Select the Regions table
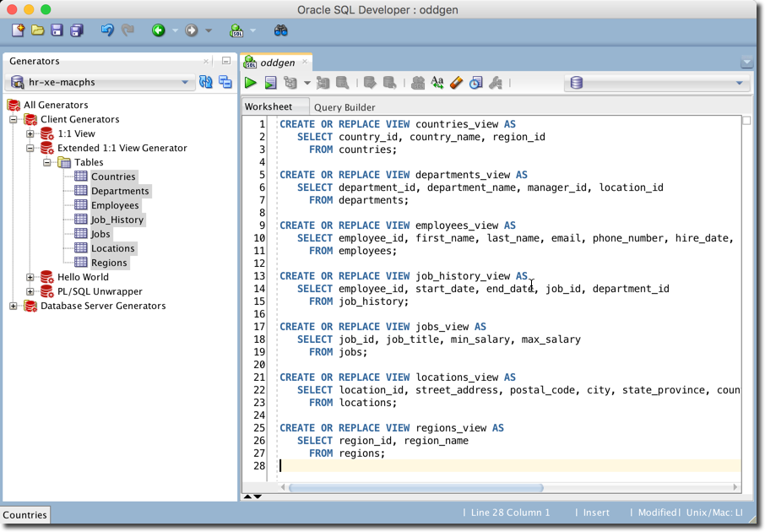Image resolution: width=765 pixels, height=532 pixels. [109, 263]
